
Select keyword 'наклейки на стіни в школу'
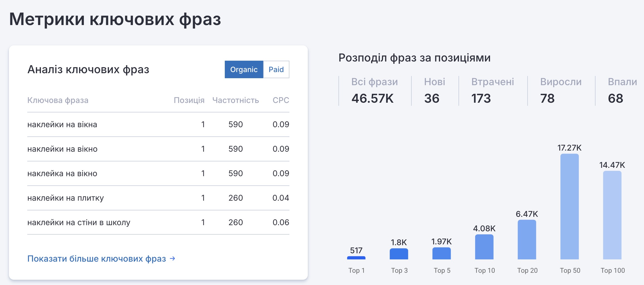79,222
